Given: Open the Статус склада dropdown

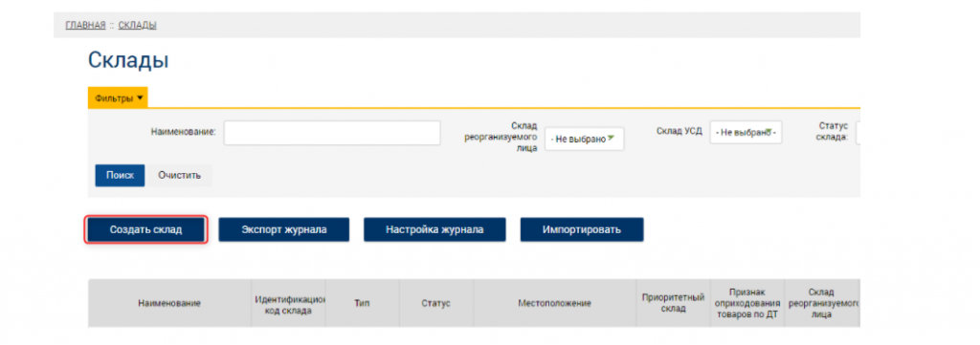Looking at the screenshot, I should click(858, 132).
